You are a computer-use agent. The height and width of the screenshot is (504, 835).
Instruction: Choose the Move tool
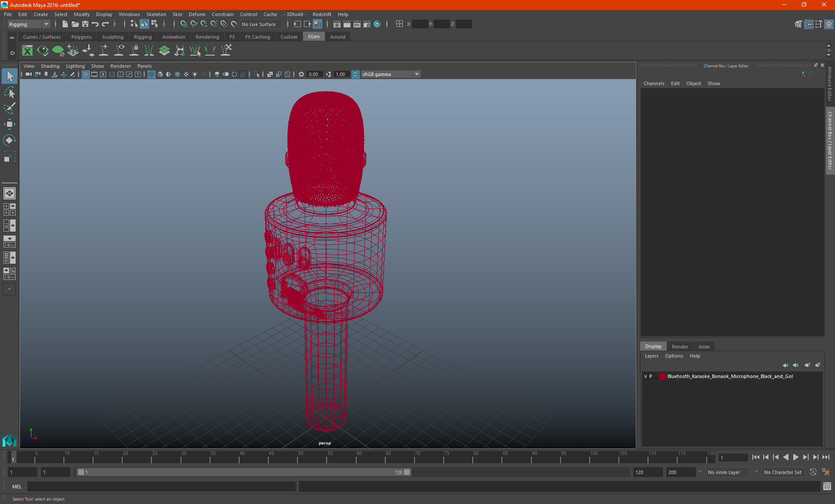pos(10,124)
